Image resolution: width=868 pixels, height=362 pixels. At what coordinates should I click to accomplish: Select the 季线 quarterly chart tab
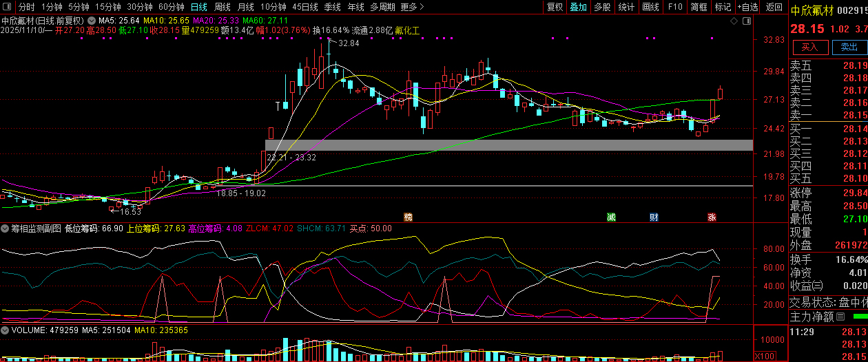tap(333, 7)
